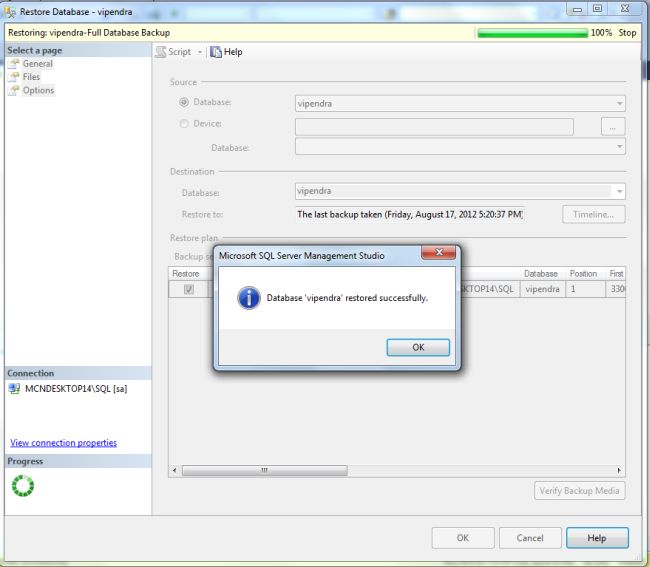Click the vipendra cell in the backup sets grid
This screenshot has height=567, width=650.
tap(542, 289)
